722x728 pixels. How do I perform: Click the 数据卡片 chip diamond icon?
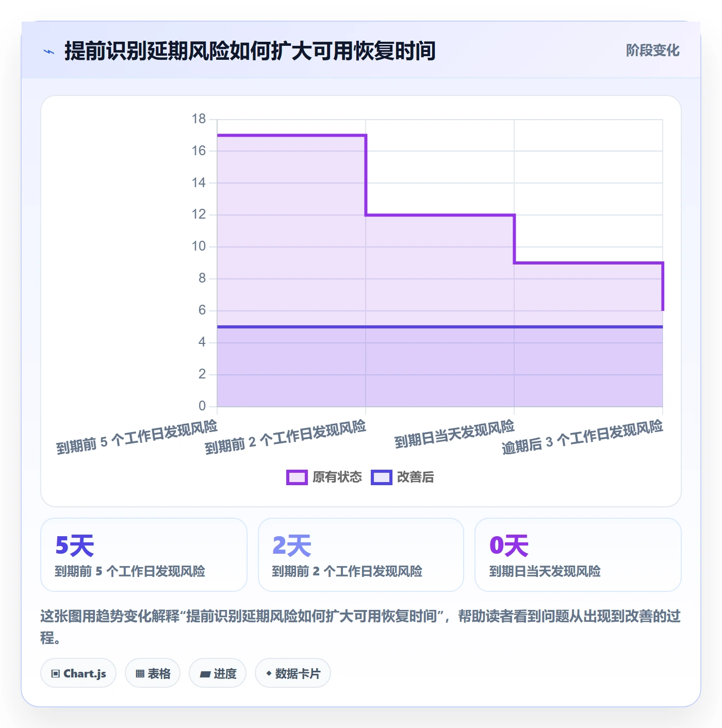[x=269, y=673]
